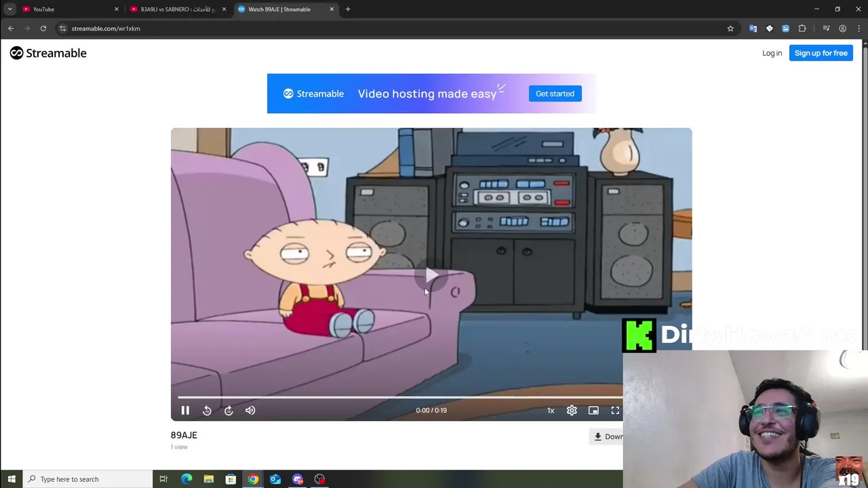Close the B3A9LI vs SABNERO tab

coord(224,9)
